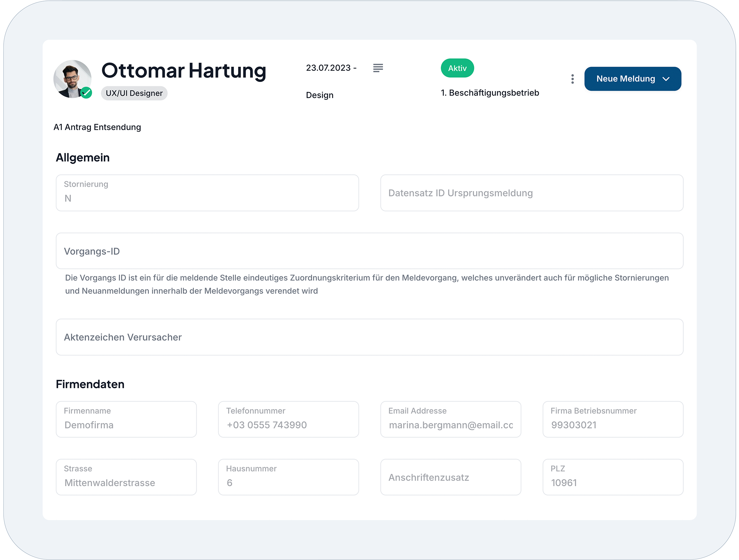Click the Firmenname field with Demofirma
Viewport: 739px width, 560px height.
[x=126, y=419]
